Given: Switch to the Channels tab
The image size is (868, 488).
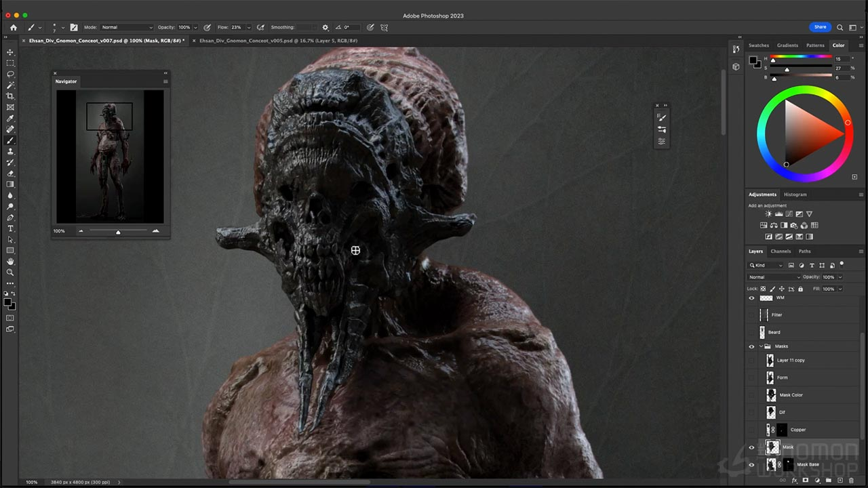Looking at the screenshot, I should pyautogui.click(x=781, y=251).
